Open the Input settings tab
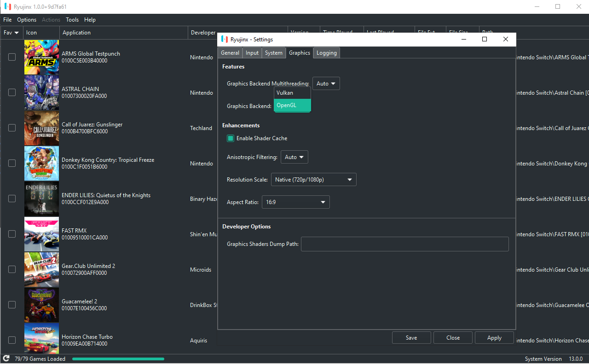This screenshot has width=589, height=364. [x=252, y=53]
